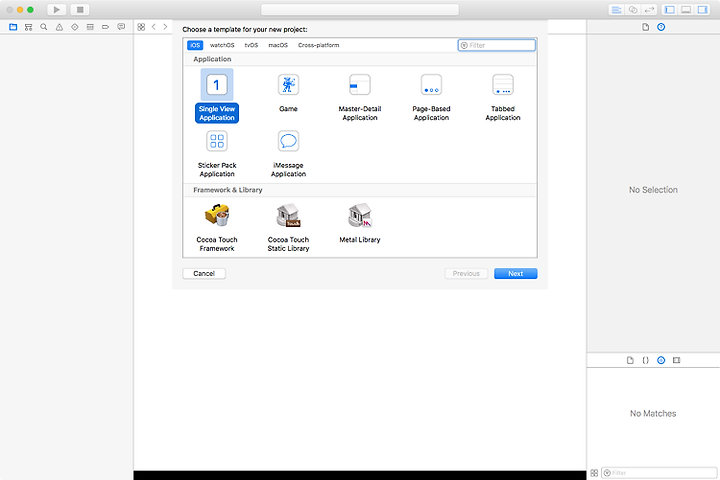Click the Stop button in toolbar
Image resolution: width=720 pixels, height=480 pixels.
pos(80,10)
